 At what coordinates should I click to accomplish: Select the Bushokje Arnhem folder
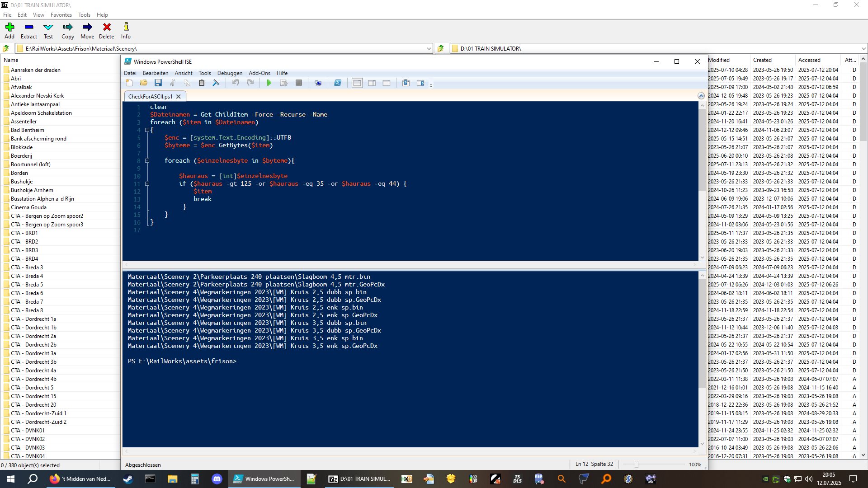(x=32, y=190)
